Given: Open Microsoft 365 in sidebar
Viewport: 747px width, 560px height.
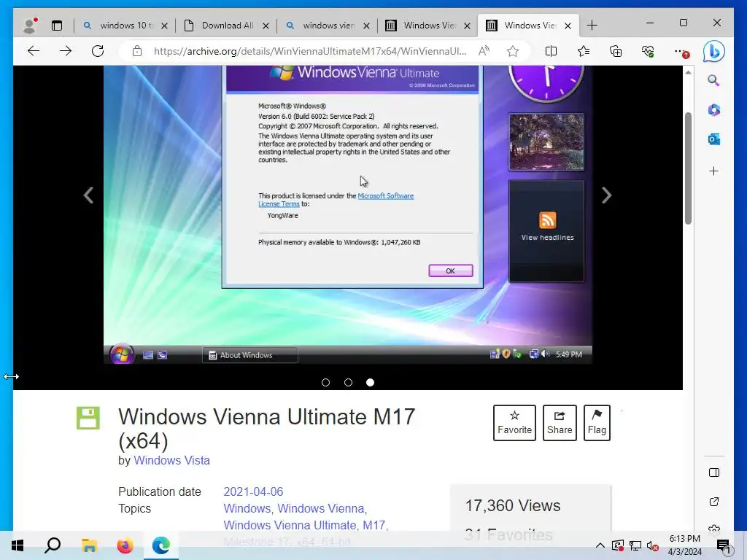Looking at the screenshot, I should pyautogui.click(x=713, y=110).
